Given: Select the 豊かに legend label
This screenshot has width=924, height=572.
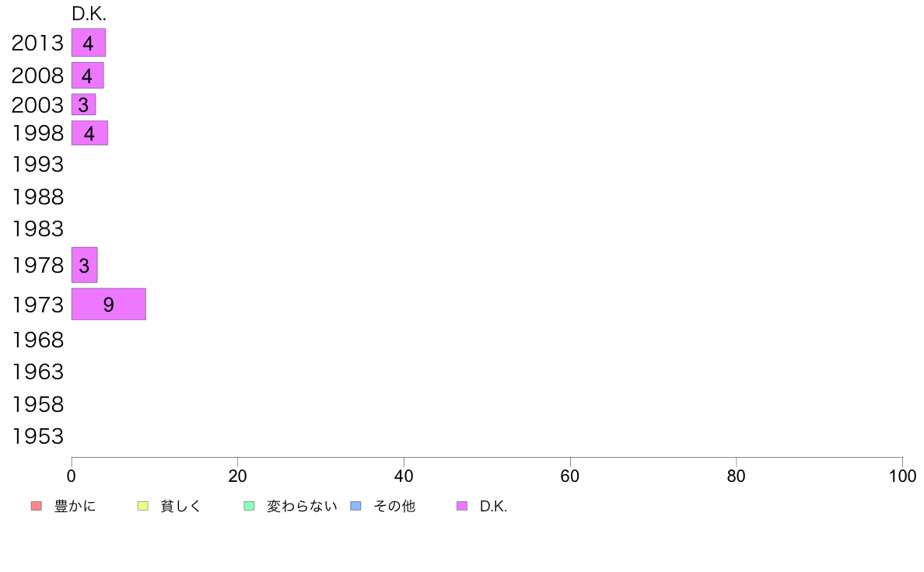Looking at the screenshot, I should [75, 506].
